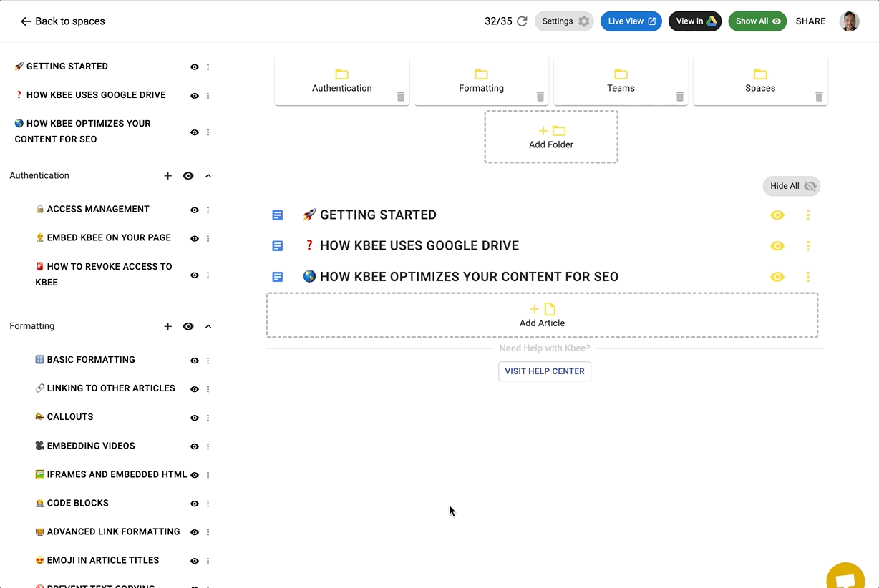Click Visit Help Center button
Screen dimensions: 879x588
tap(545, 371)
